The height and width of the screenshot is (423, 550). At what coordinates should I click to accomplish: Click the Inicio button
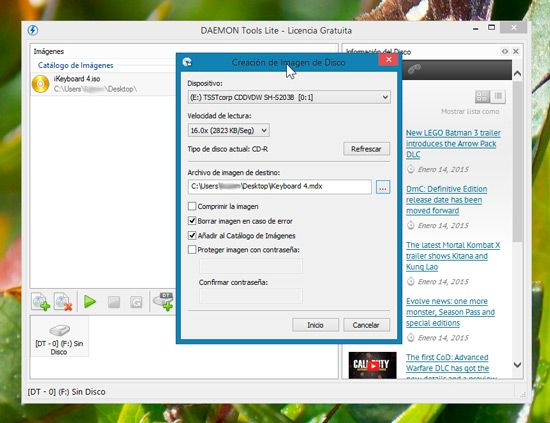[315, 325]
